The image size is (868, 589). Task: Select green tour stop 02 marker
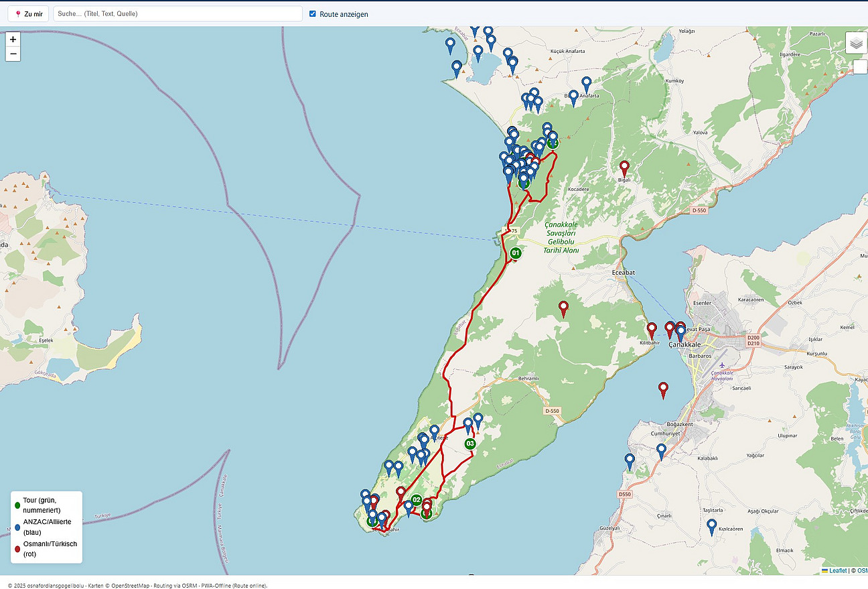point(417,500)
